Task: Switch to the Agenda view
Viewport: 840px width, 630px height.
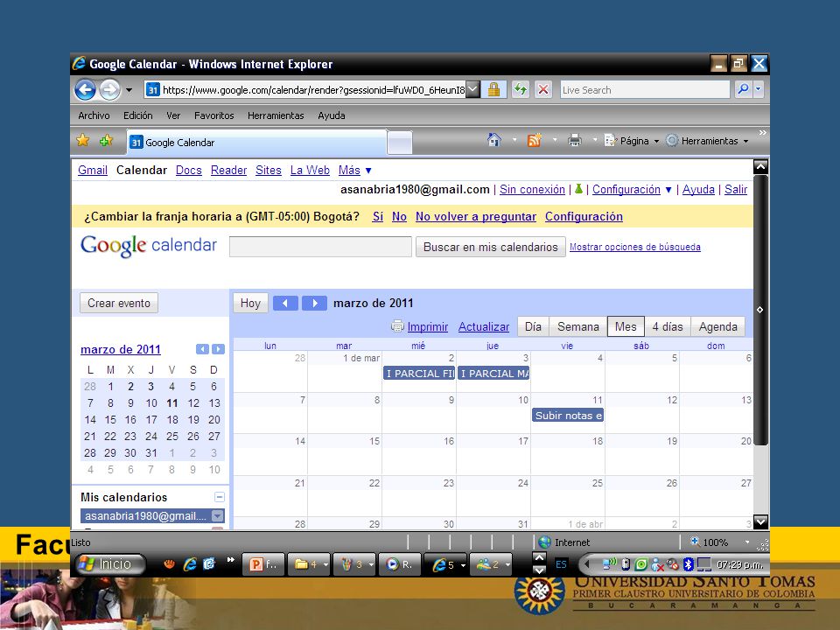Action: click(717, 326)
